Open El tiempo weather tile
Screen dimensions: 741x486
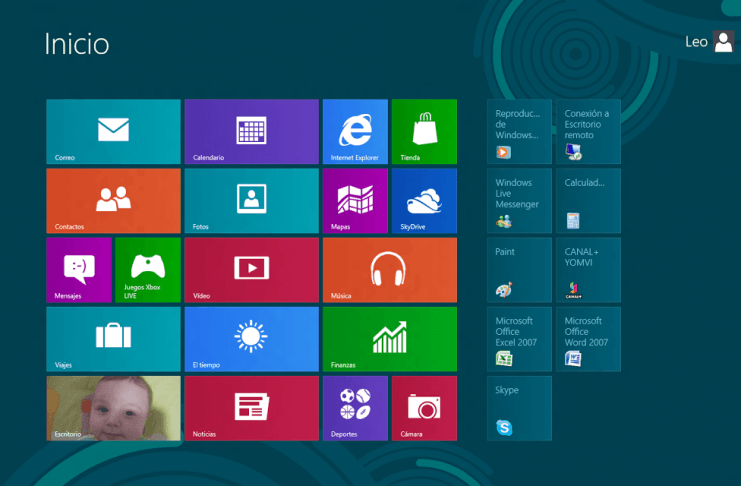(x=251, y=339)
